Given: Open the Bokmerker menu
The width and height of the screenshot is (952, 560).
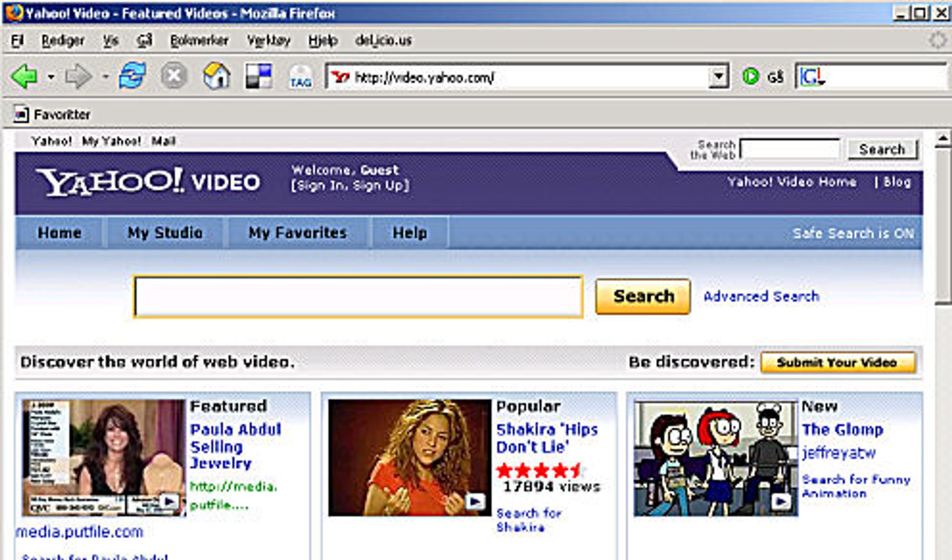Looking at the screenshot, I should click(199, 40).
